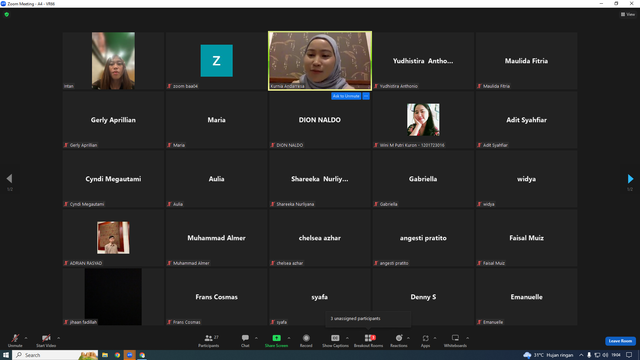The width and height of the screenshot is (640, 360).
Task: Click the green encryption shield icon
Action: point(7,14)
